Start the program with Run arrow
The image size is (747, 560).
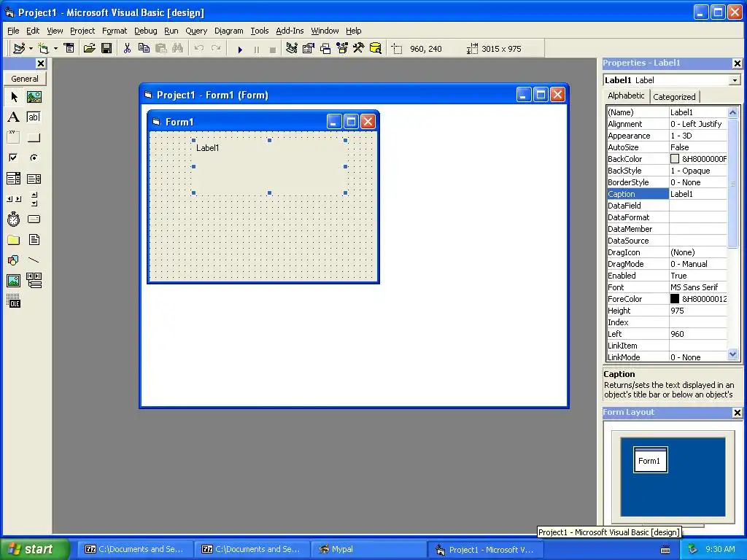pos(240,49)
